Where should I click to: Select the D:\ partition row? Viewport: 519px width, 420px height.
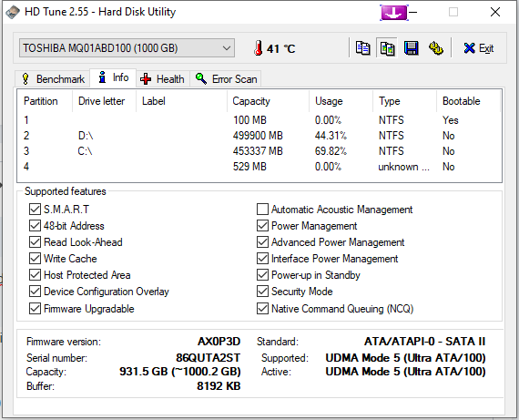[259, 136]
